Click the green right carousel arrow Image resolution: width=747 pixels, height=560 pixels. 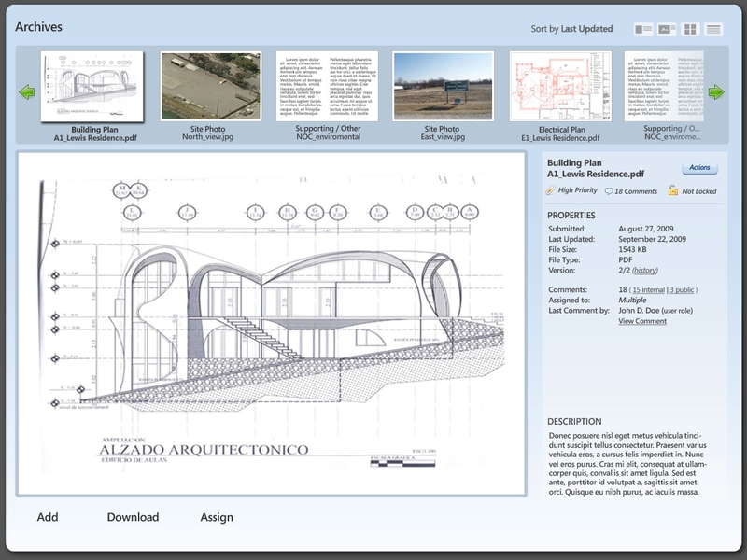(x=716, y=91)
